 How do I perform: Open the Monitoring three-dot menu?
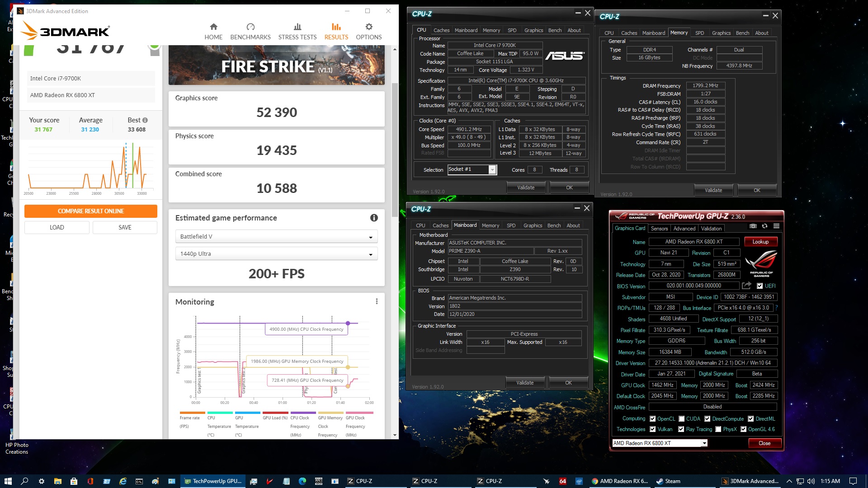pyautogui.click(x=377, y=301)
